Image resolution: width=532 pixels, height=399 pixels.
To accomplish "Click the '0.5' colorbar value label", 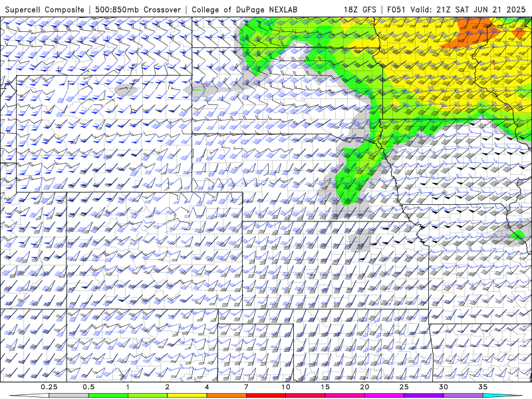I will point(88,387).
